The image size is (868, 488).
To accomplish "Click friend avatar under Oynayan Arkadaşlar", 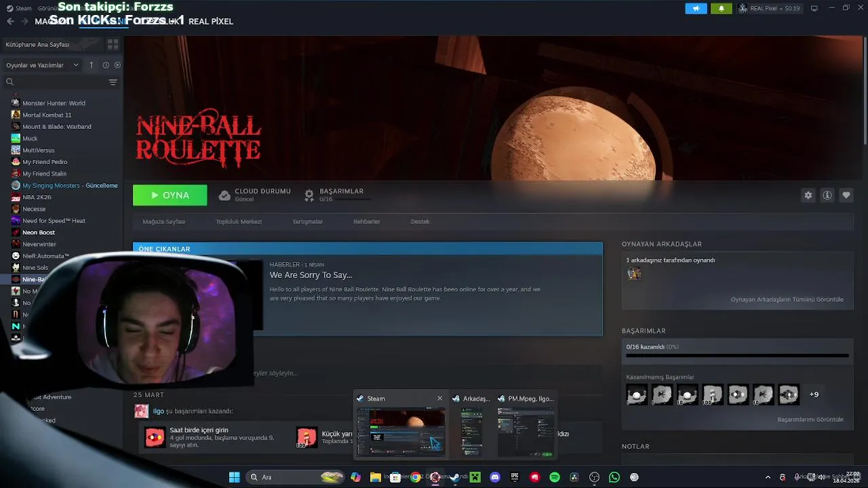I will (634, 274).
